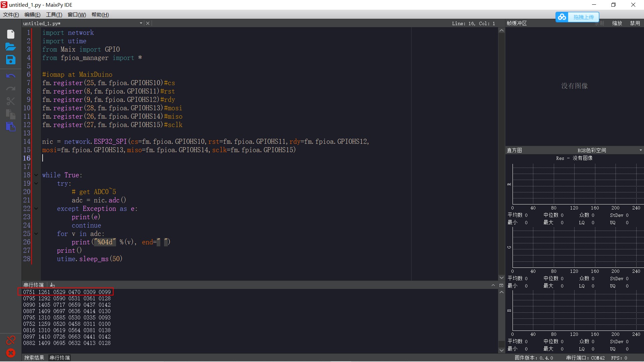Switch to the 串行终端 bottom tab
This screenshot has height=362, width=644.
click(60, 358)
